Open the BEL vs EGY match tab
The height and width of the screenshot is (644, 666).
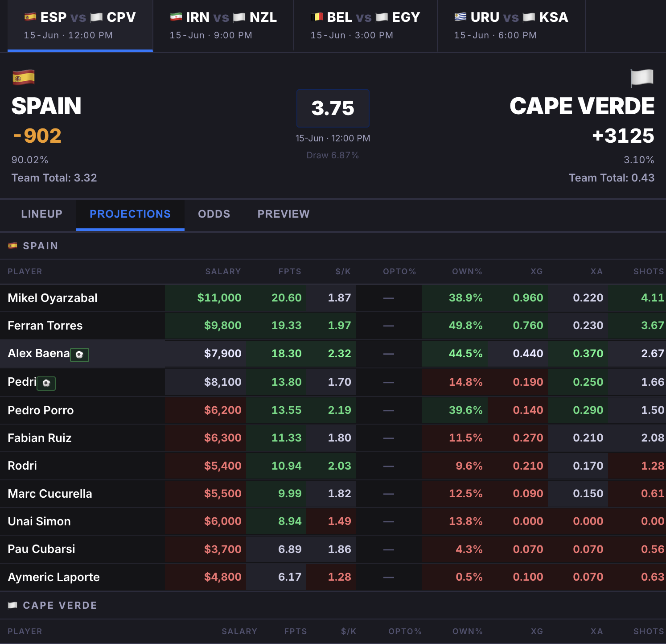pyautogui.click(x=366, y=26)
